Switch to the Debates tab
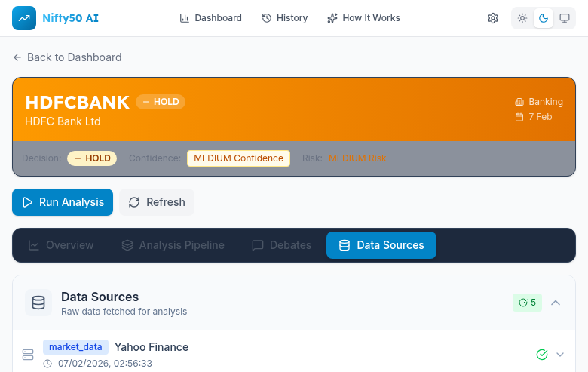This screenshot has height=372, width=588. pyautogui.click(x=281, y=245)
